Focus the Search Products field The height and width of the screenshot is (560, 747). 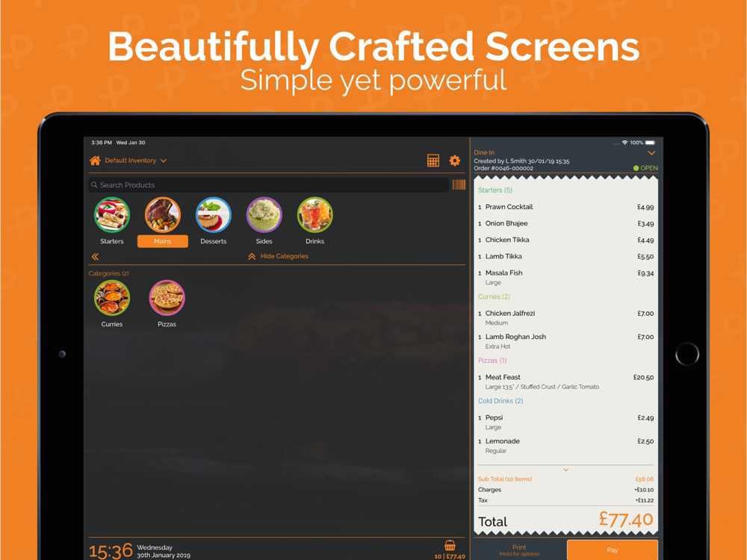click(x=269, y=184)
